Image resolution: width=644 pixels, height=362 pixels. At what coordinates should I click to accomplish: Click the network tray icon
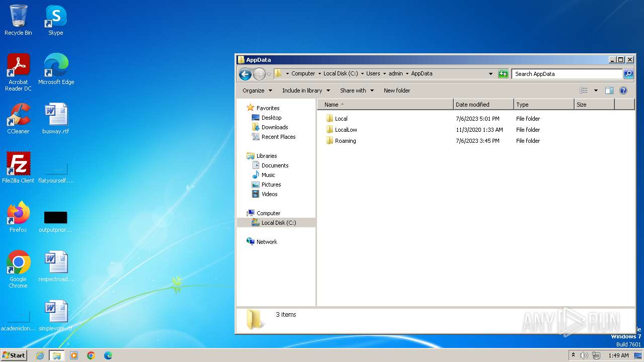pos(596,355)
